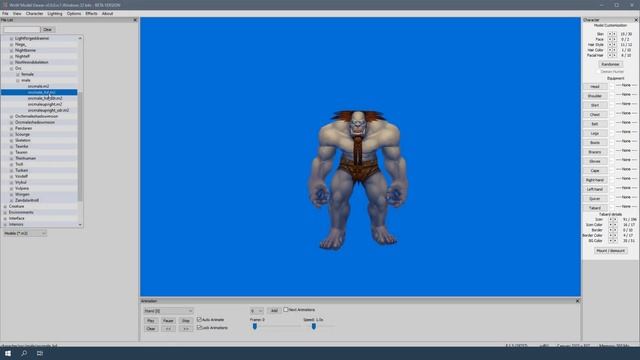
Task: Click the Speed slider handle
Action: [313, 327]
